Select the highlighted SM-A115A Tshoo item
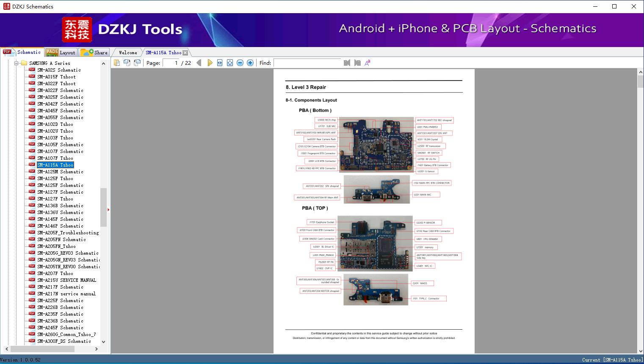The image size is (644, 364). (55, 165)
